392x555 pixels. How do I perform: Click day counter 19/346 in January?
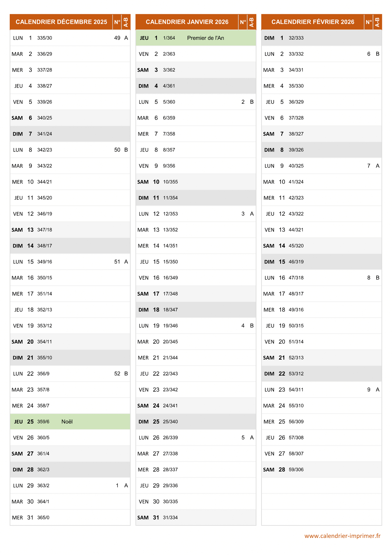pyautogui.click(x=170, y=326)
